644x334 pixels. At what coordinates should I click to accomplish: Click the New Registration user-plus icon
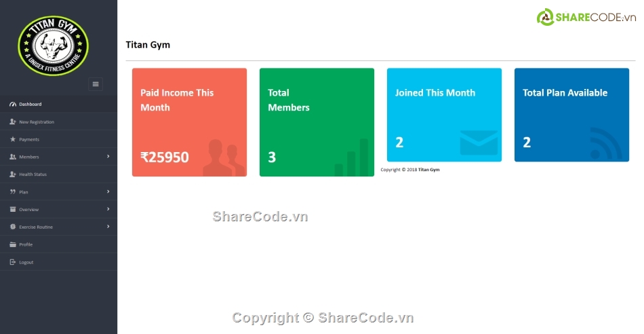[x=13, y=122]
